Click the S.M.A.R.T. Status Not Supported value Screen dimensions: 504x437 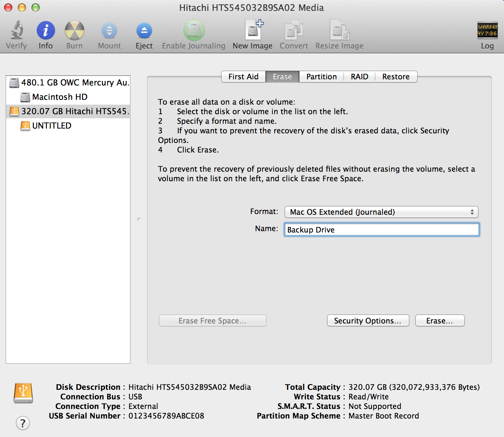(375, 406)
